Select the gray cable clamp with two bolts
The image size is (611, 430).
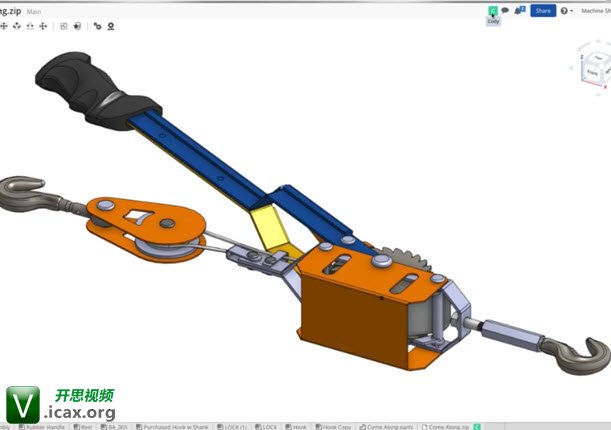click(x=257, y=259)
